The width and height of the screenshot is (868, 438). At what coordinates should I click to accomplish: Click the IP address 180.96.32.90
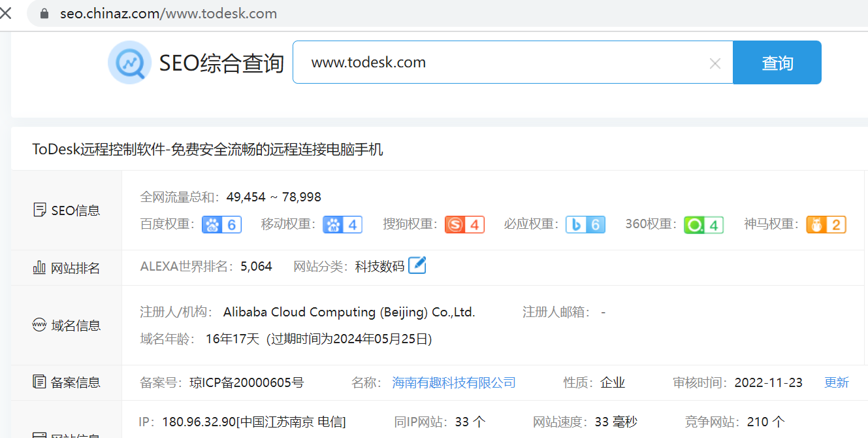tap(198, 422)
